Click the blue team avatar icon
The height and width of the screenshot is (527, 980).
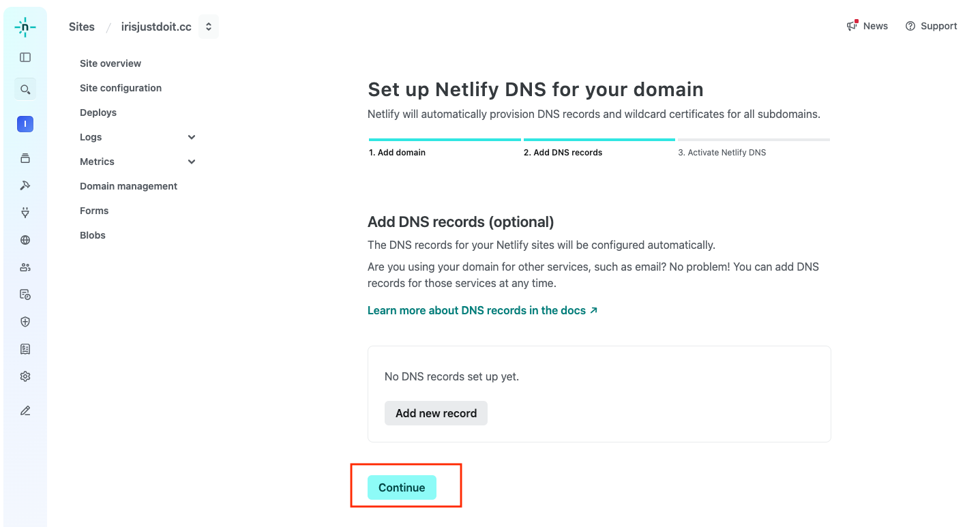pos(25,124)
